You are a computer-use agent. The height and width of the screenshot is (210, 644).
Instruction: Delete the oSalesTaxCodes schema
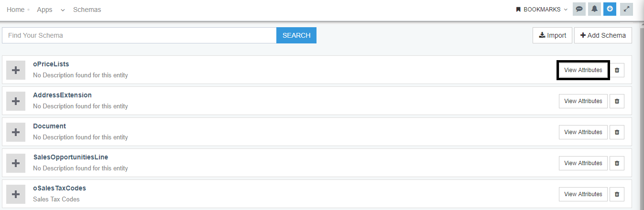[617, 194]
